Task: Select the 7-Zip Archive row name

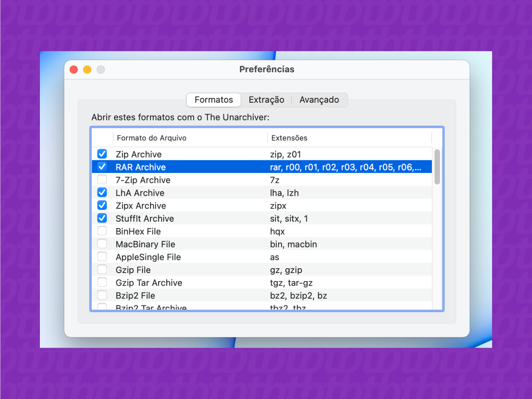Action: [143, 180]
